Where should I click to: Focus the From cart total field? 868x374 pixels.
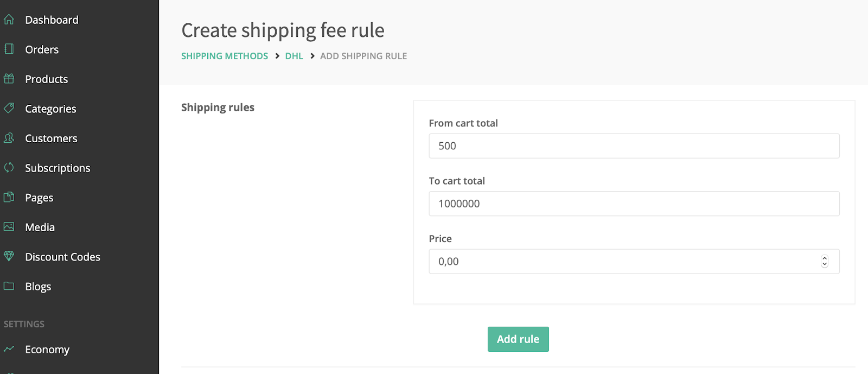[634, 146]
